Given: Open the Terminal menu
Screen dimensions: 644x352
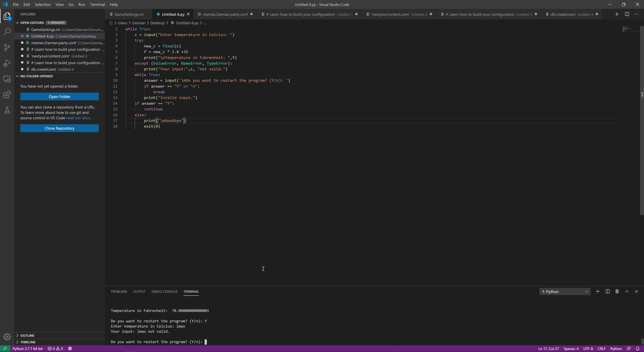Looking at the screenshot, I should click(97, 5).
